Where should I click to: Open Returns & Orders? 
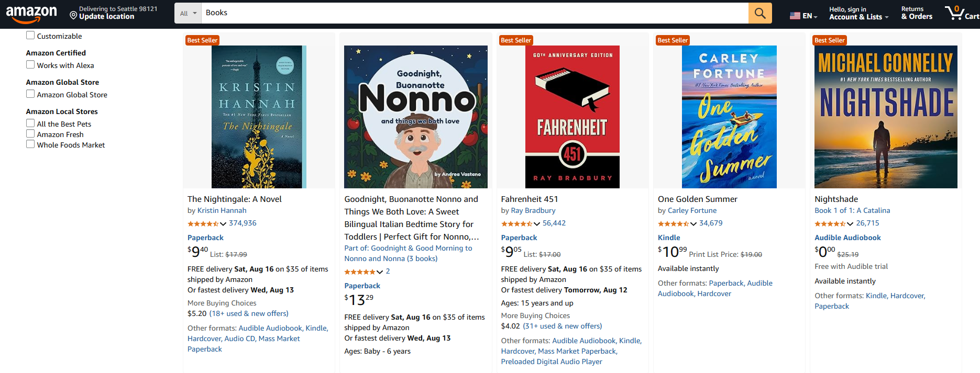click(917, 13)
